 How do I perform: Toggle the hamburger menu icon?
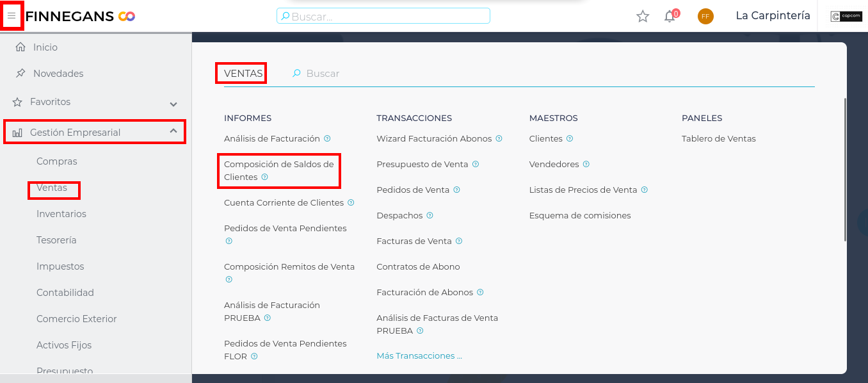(12, 16)
